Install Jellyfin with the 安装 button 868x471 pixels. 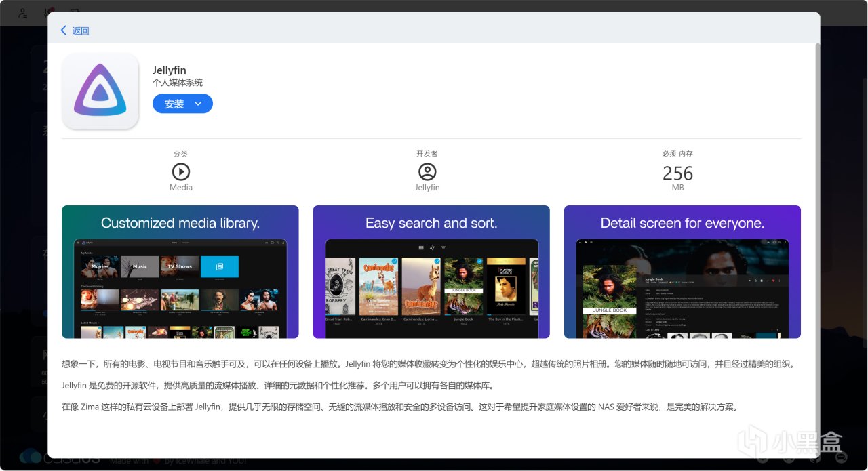tap(174, 104)
